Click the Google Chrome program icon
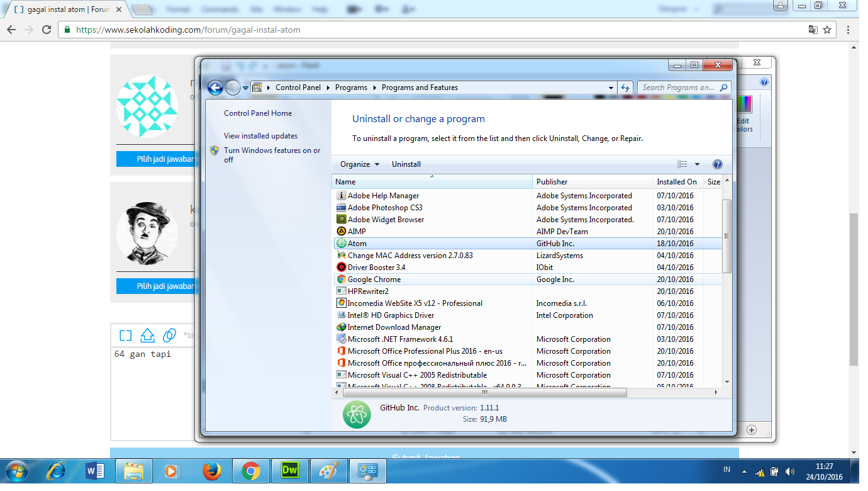Screen dimensions: 868x491 click(342, 279)
